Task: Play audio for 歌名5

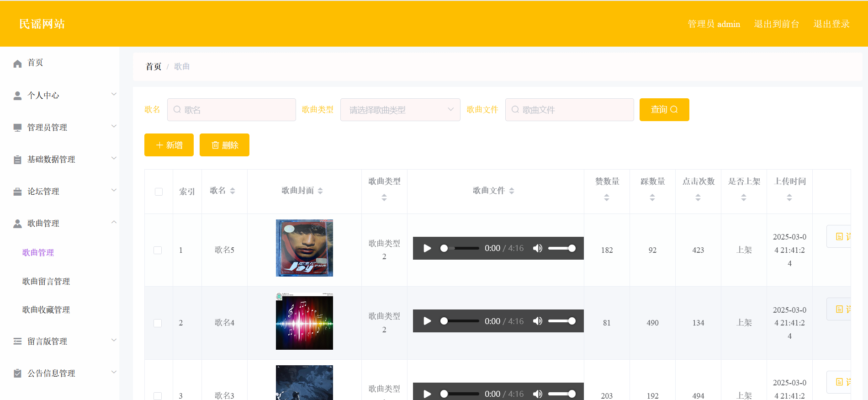Action: [x=427, y=248]
